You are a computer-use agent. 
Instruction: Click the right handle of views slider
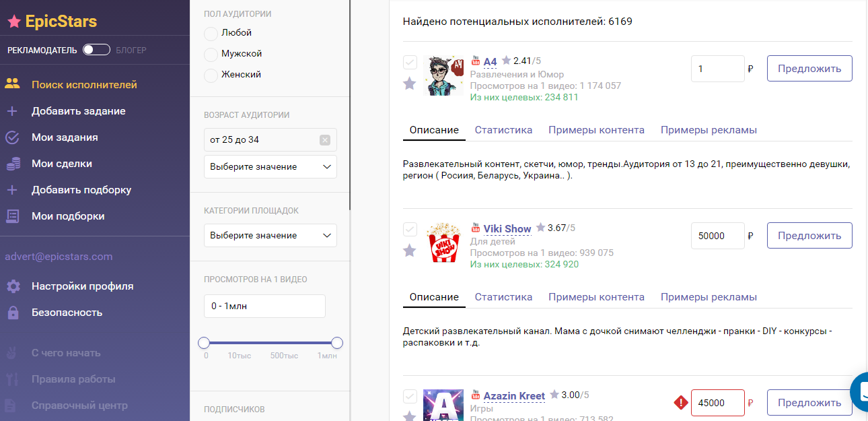click(337, 343)
